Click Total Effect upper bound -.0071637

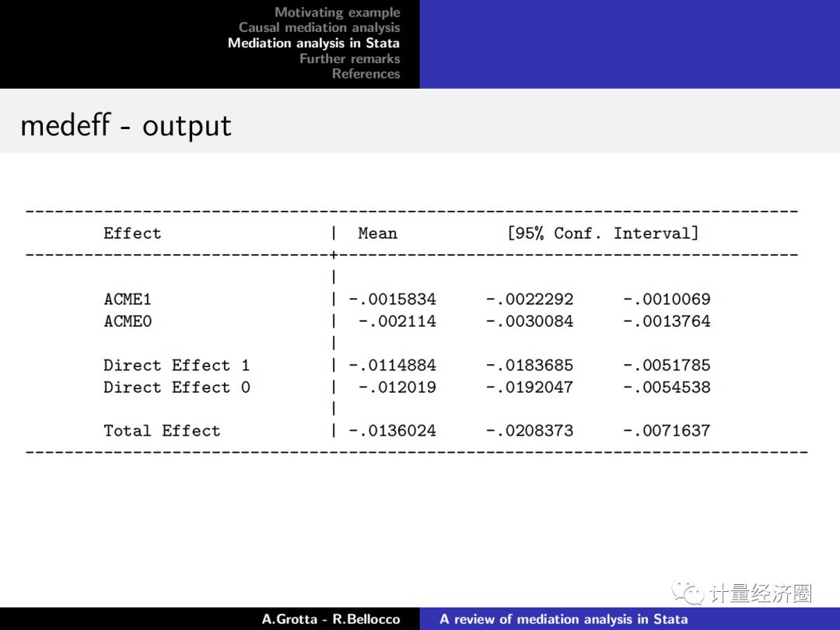click(x=667, y=431)
